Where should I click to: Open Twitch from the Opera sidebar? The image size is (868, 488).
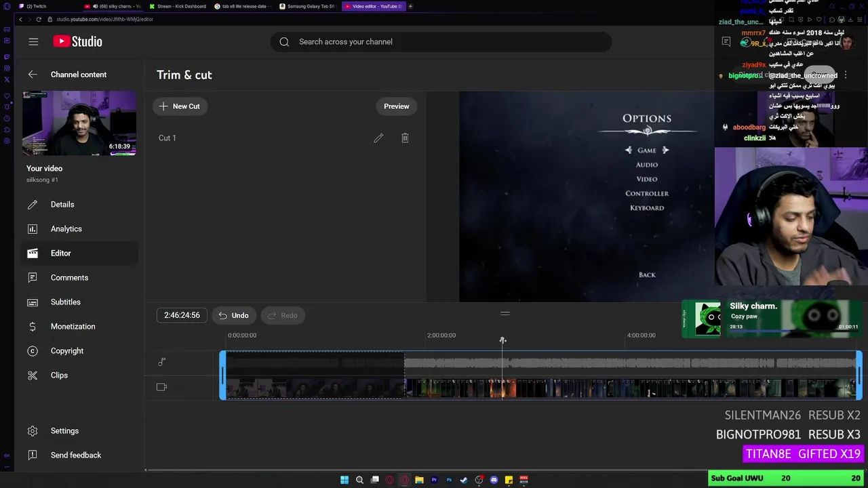point(7,56)
